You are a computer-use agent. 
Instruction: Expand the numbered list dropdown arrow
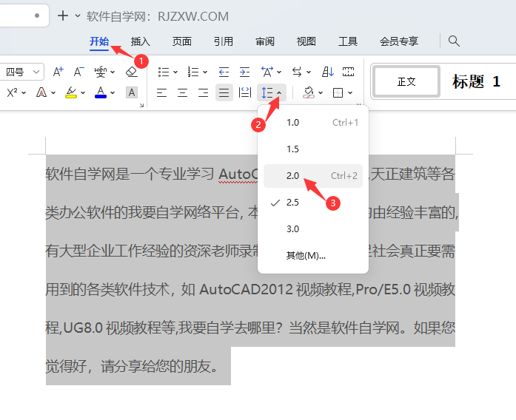point(205,72)
